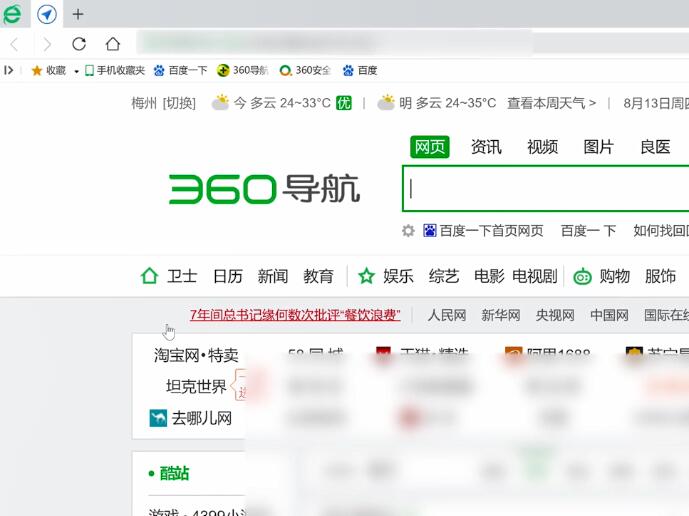Open the 购物 category

tap(615, 276)
